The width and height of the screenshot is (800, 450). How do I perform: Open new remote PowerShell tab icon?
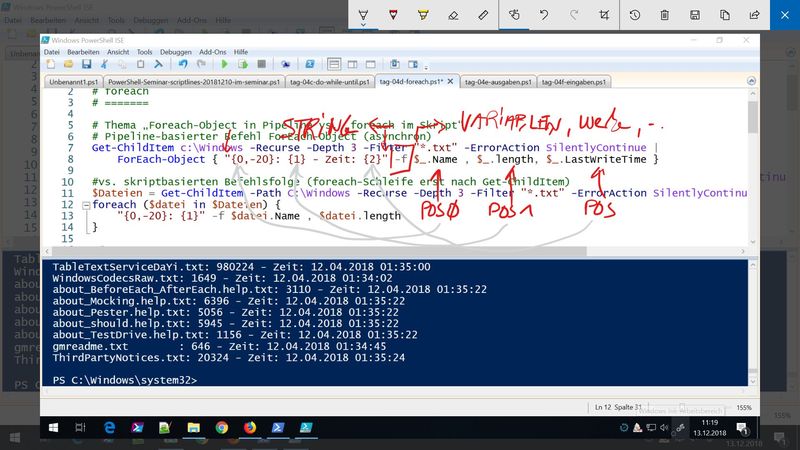[x=286, y=64]
